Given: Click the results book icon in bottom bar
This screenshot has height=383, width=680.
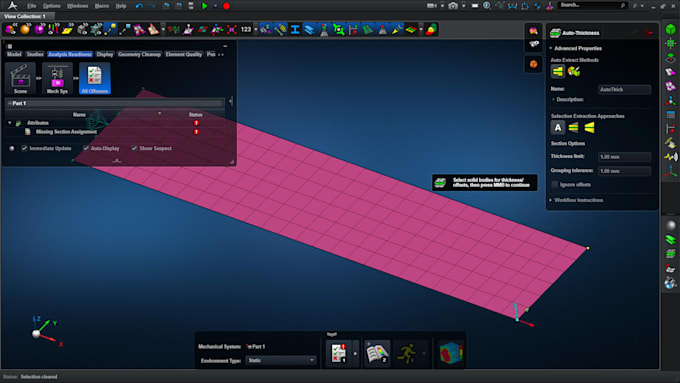Looking at the screenshot, I should tap(377, 353).
